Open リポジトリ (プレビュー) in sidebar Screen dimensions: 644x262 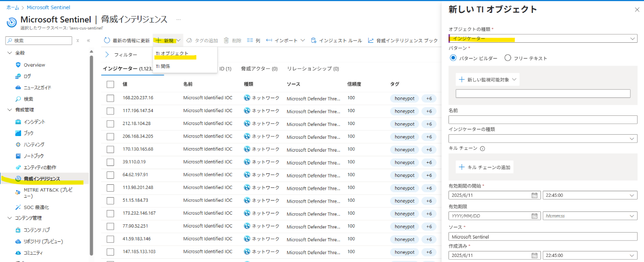pos(43,241)
